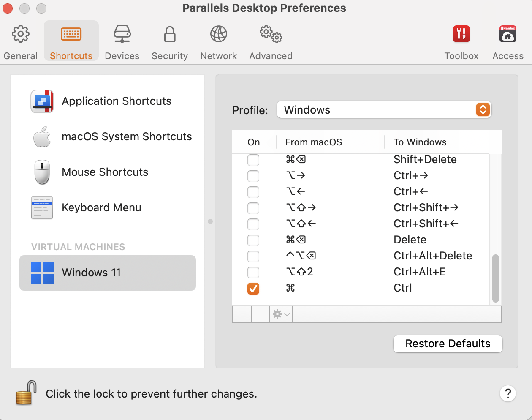Expand the gear actions menu below list

pos(281,314)
